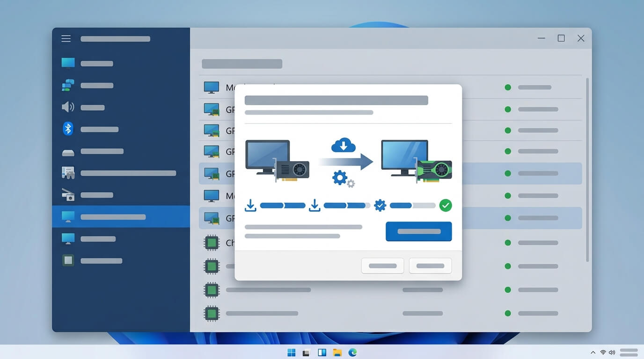Open volume control in system tray
644x359 pixels.
pos(612,352)
